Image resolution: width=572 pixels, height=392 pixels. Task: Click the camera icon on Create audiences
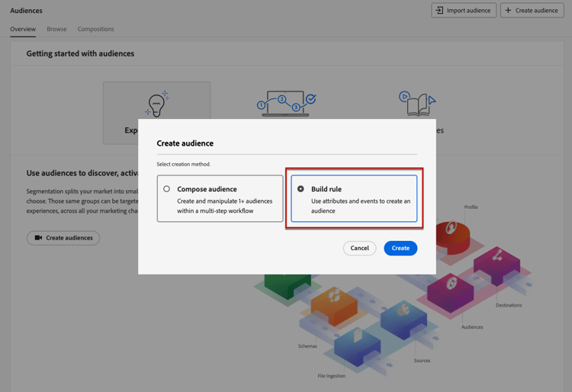[x=39, y=238]
